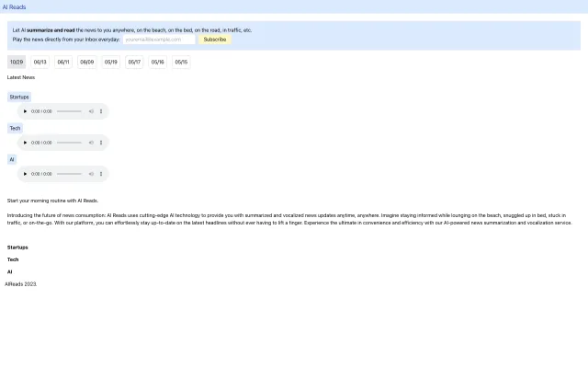Choose the 05/17 date tab
The height and width of the screenshot is (368, 588).
(x=134, y=63)
